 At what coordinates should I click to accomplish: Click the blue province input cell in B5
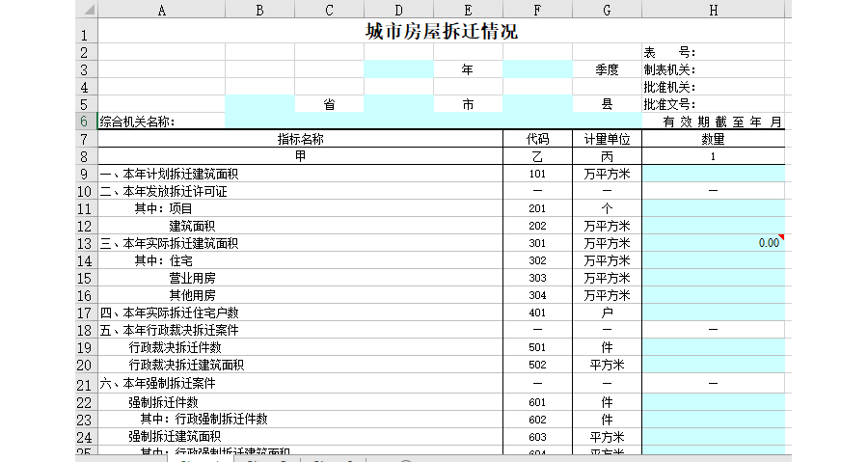click(x=259, y=104)
